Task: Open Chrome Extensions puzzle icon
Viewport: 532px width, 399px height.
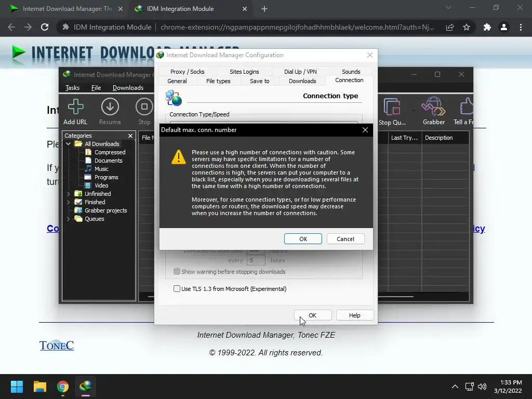Action: tap(487, 27)
